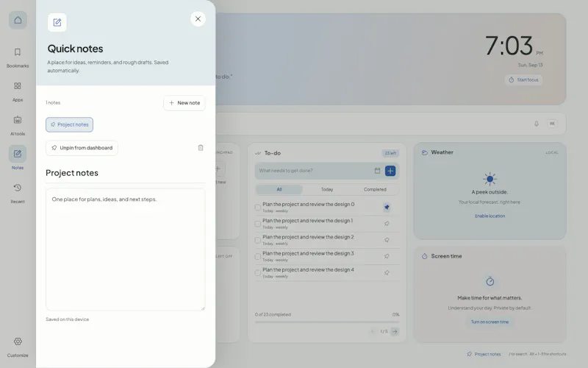
Task: Click the To-do header checkmark icon
Action: click(258, 153)
